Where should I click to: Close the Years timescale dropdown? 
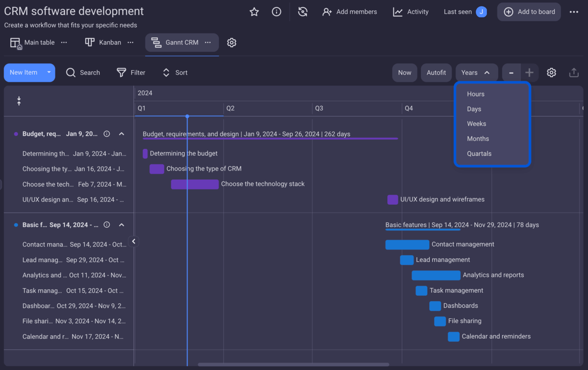point(476,73)
